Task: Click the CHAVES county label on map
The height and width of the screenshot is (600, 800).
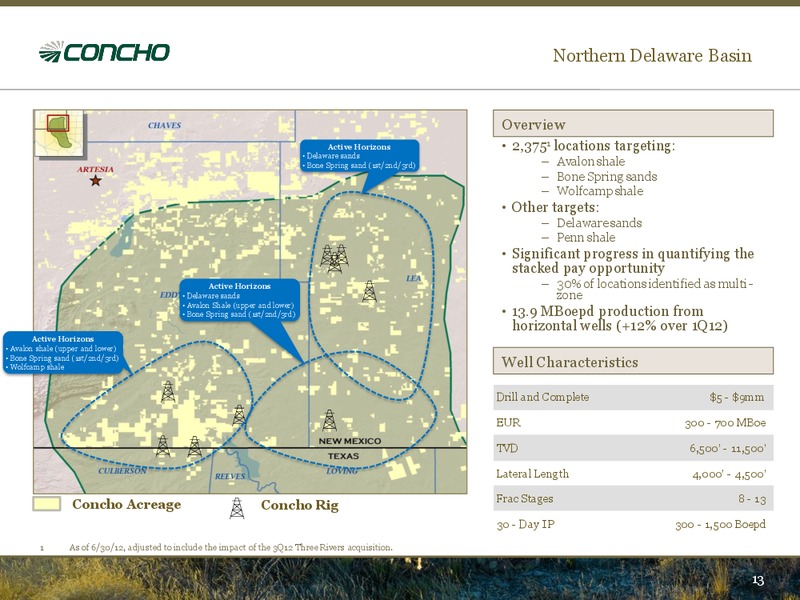Action: 164,125
